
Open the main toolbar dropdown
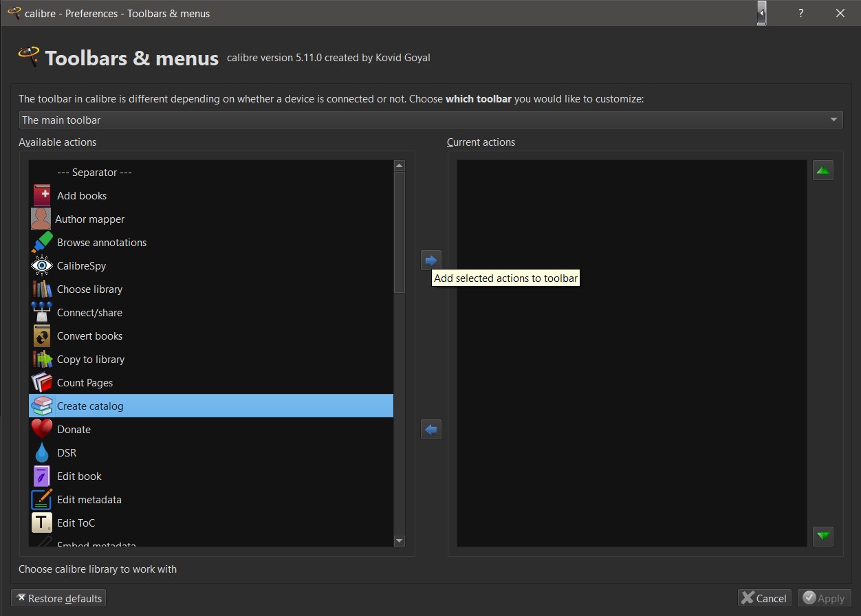(x=430, y=120)
